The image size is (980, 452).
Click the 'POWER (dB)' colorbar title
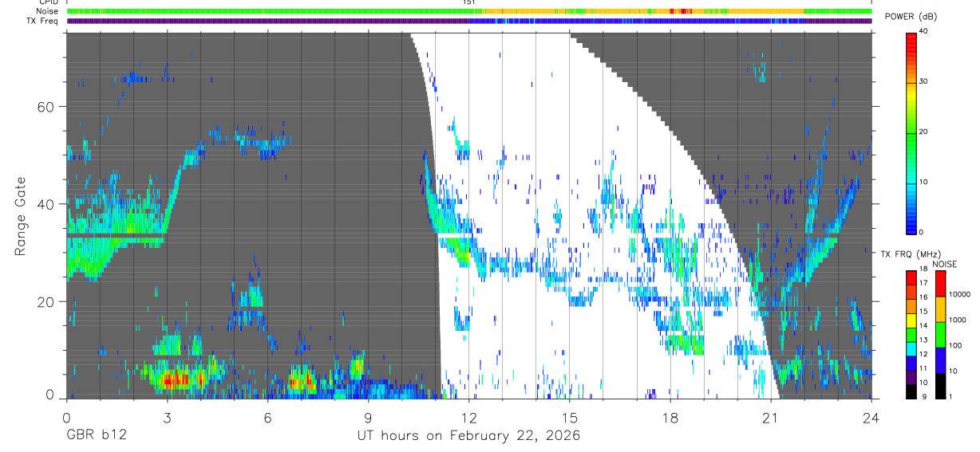coord(909,17)
